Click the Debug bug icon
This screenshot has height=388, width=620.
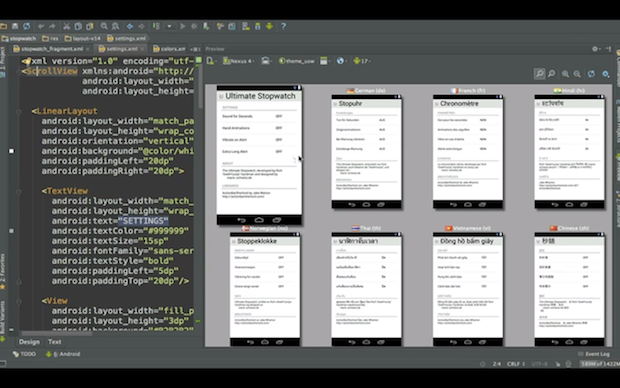[194, 26]
